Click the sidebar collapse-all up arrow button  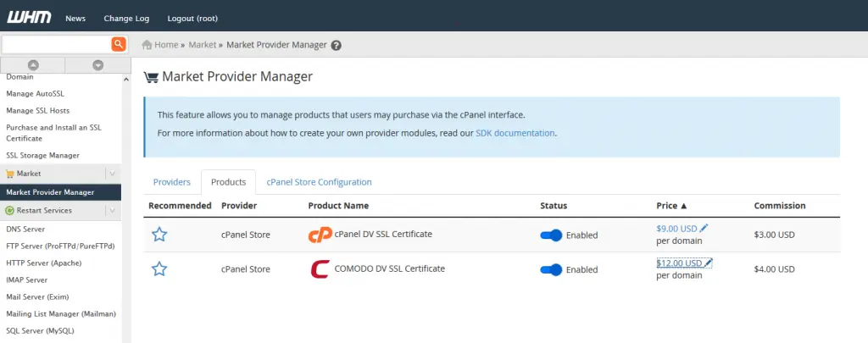[33, 65]
